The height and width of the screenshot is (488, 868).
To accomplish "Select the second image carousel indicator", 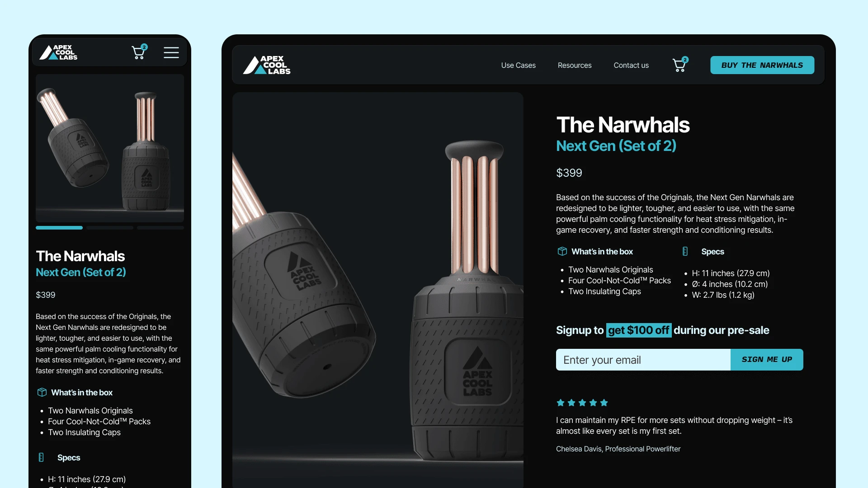I will [110, 228].
